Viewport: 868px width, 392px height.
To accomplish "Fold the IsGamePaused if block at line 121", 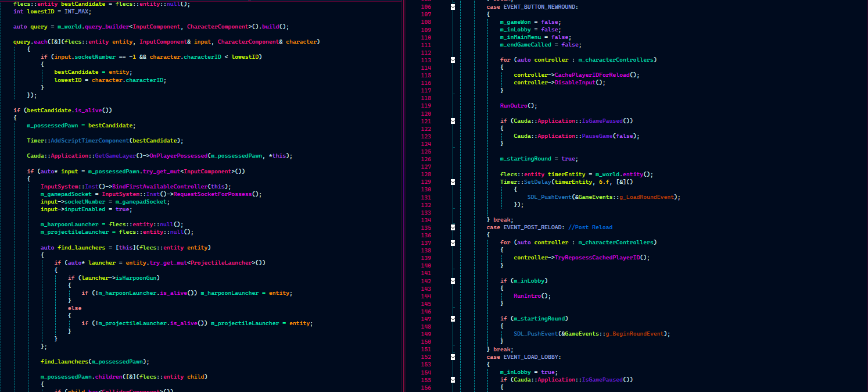I will (453, 121).
